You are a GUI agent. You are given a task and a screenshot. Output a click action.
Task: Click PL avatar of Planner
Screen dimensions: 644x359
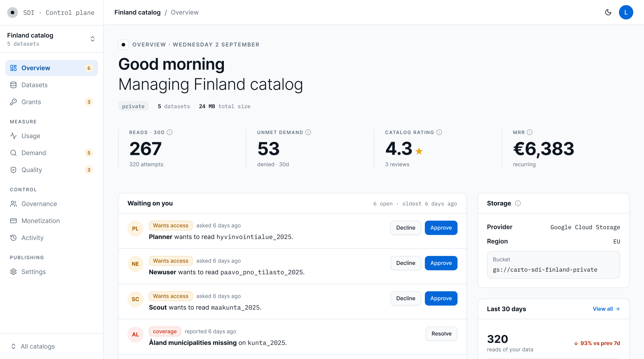(x=135, y=229)
